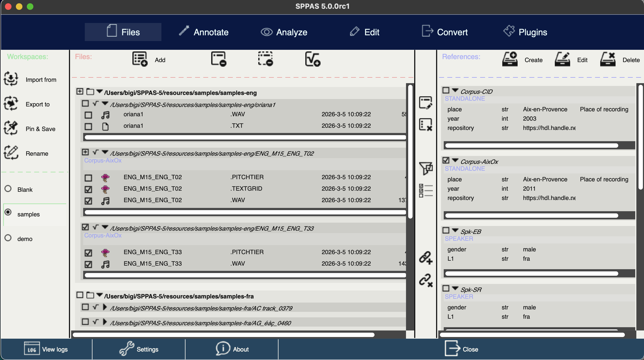The image size is (644, 360).
Task: Click the View logs button
Action: click(46, 349)
